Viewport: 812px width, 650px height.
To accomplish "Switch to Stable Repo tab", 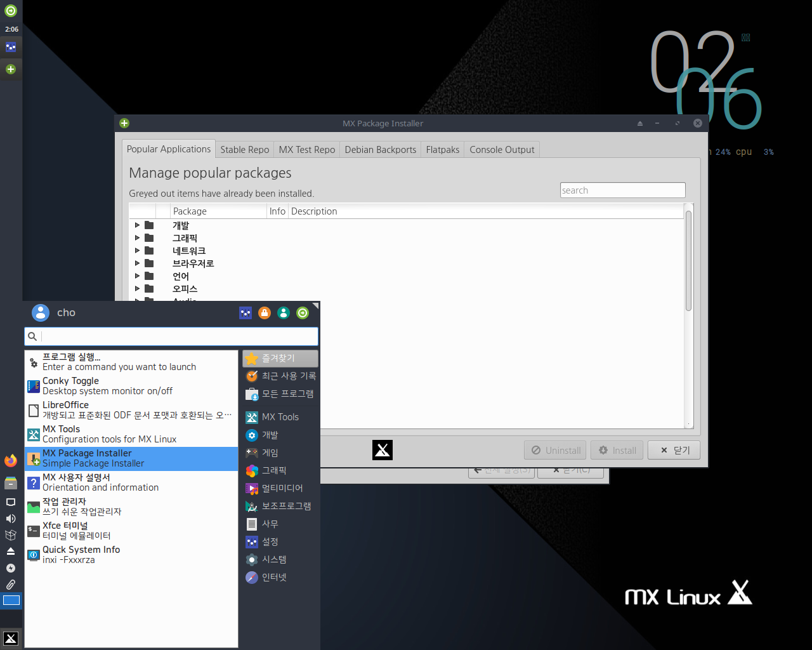I will tap(245, 150).
